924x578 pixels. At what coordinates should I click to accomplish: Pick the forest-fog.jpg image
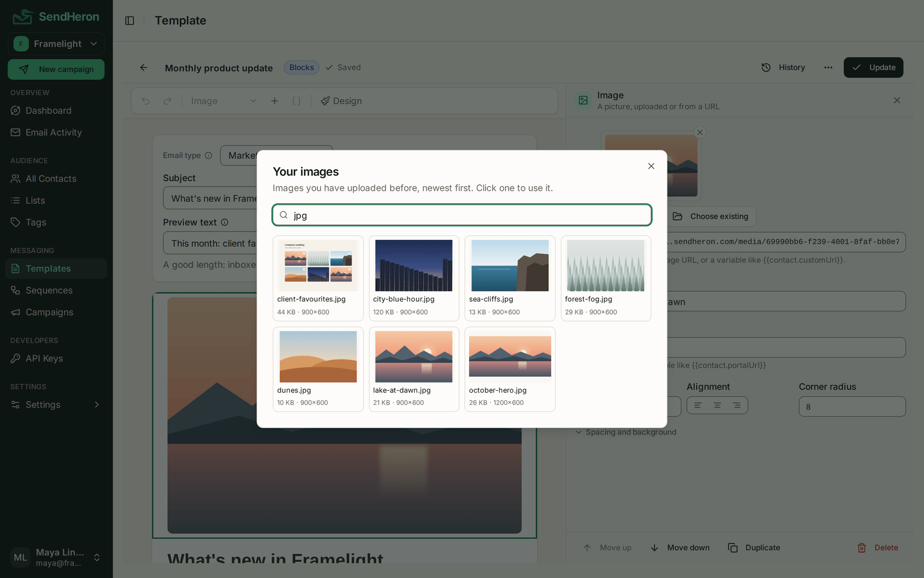point(605,278)
